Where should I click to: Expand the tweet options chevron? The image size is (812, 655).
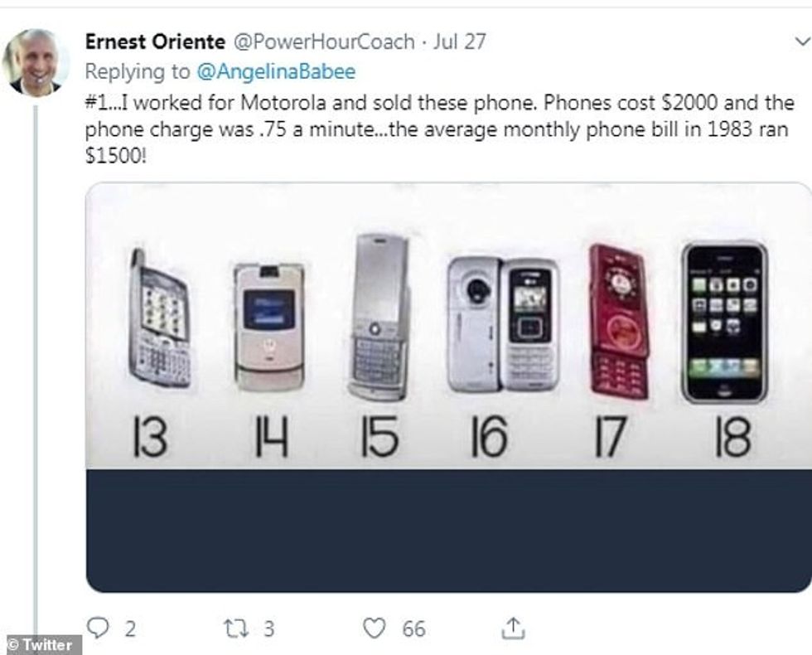800,41
